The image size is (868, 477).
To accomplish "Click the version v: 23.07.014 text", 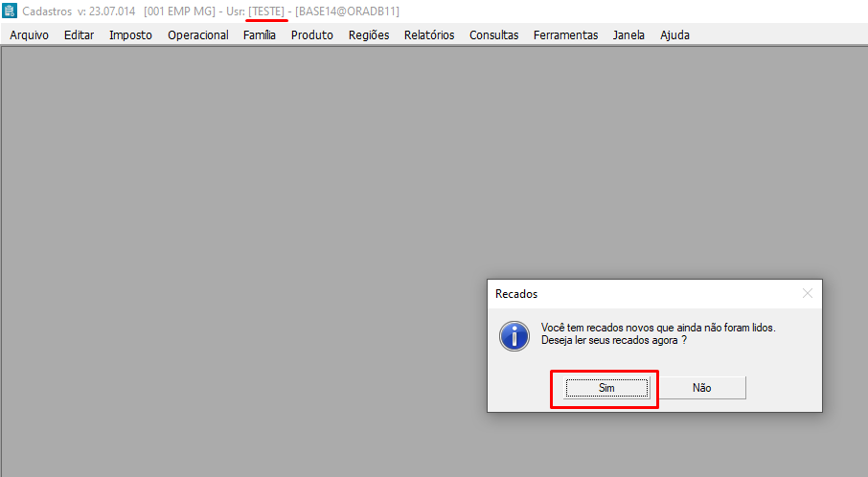I will (106, 11).
